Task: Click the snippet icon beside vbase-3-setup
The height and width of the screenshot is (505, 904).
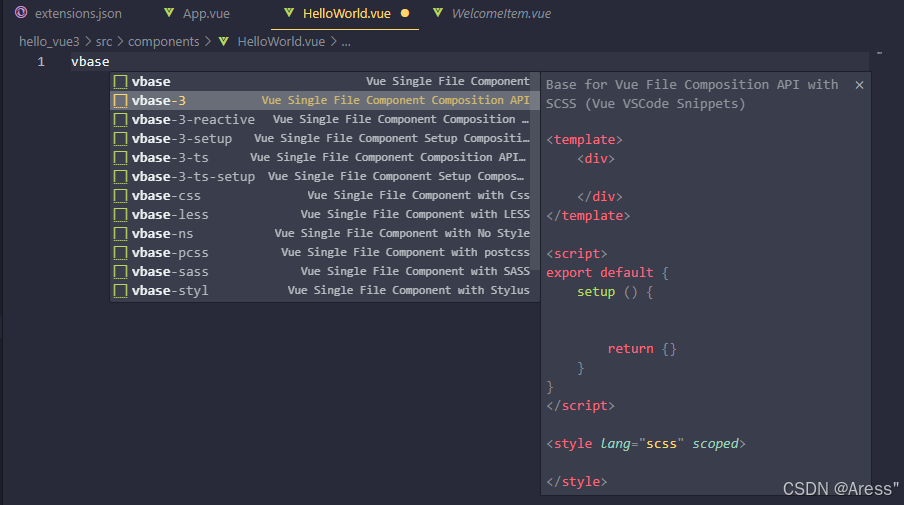Action: (x=120, y=138)
